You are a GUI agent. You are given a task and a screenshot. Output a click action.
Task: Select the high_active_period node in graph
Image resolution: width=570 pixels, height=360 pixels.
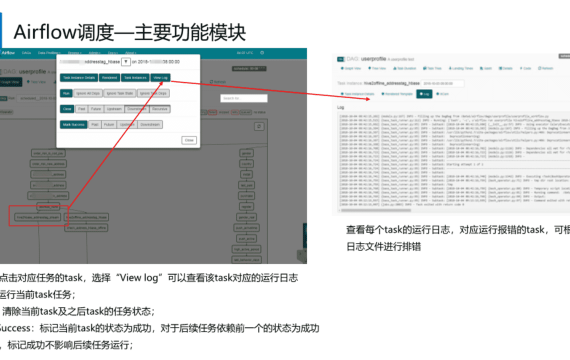246,249
